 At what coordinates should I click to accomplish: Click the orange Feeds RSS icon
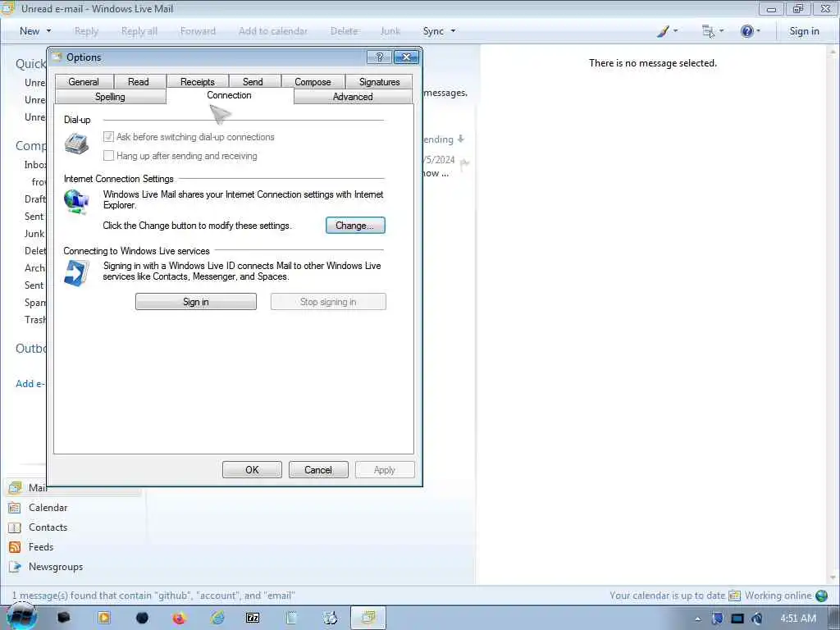(x=15, y=547)
